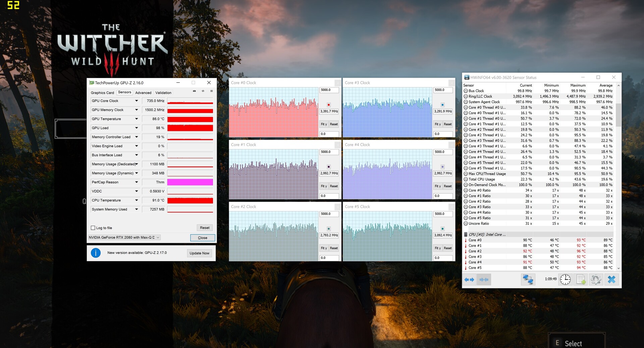Open the Validation tab in GPU-Z
This screenshot has height=348, width=644.
(163, 93)
